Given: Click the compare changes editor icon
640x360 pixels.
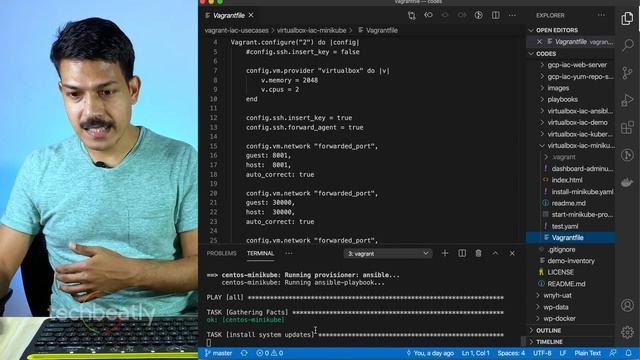Looking at the screenshot, I should tap(411, 16).
